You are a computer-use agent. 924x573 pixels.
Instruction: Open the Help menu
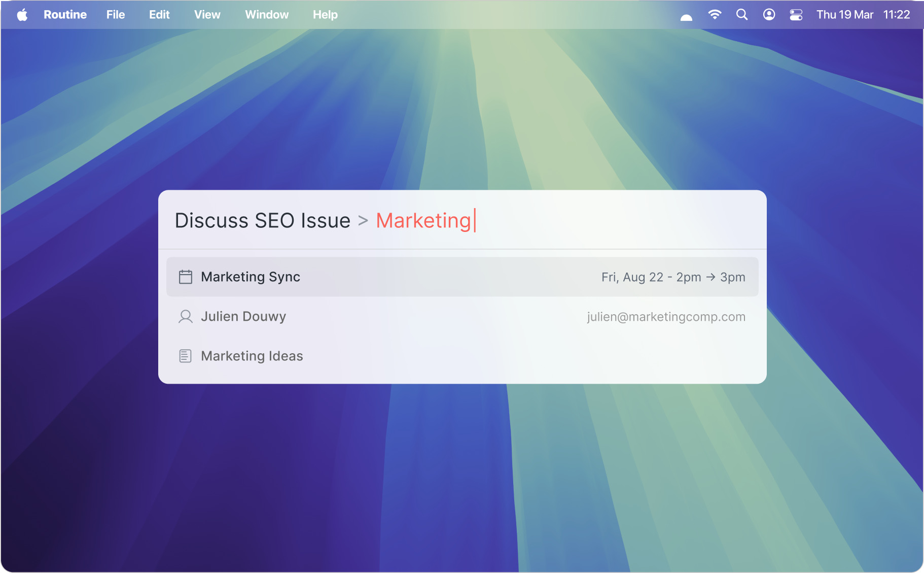pyautogui.click(x=325, y=15)
